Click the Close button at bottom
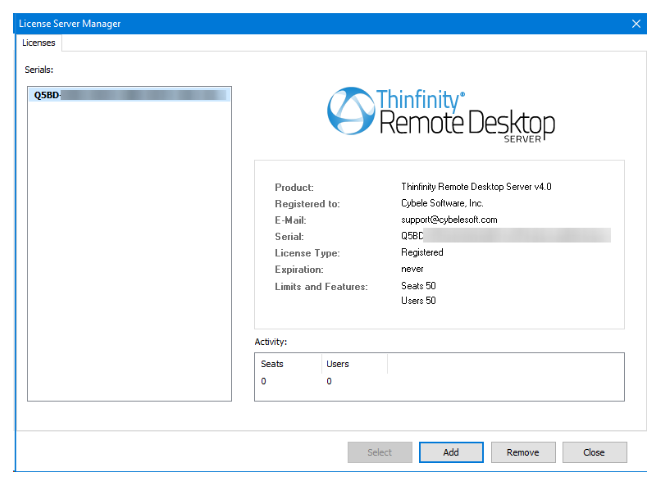Image resolution: width=663 pixels, height=482 pixels. pyautogui.click(x=595, y=452)
